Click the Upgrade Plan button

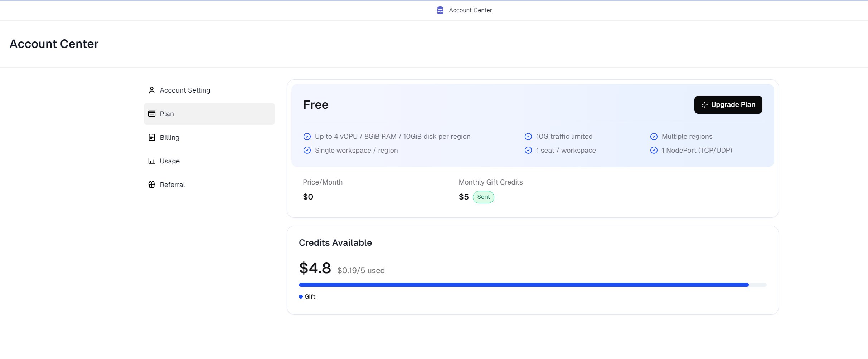pyautogui.click(x=728, y=105)
